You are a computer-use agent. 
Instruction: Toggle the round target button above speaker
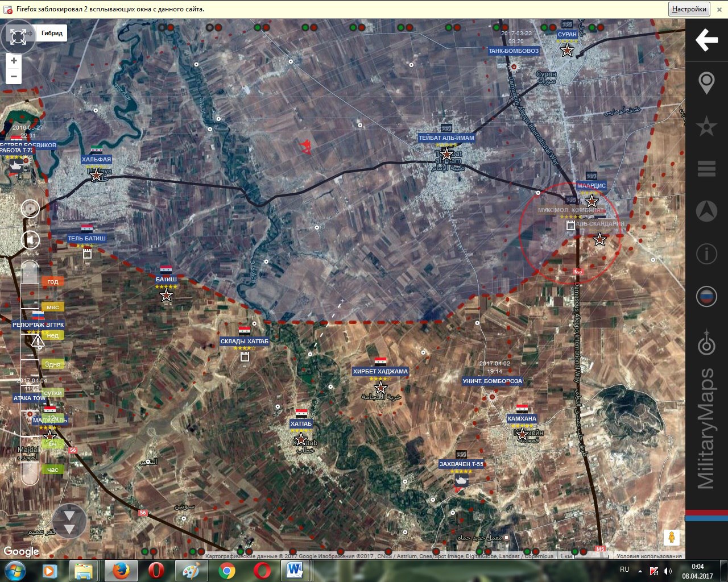tap(30, 209)
